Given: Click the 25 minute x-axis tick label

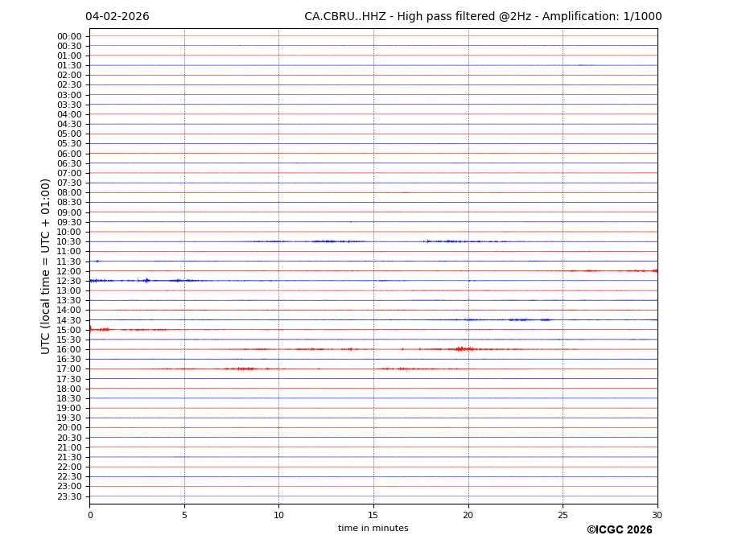Looking at the screenshot, I should coord(563,515).
